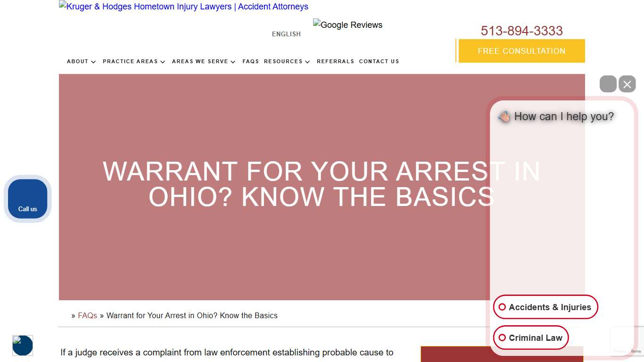This screenshot has height=362, width=644.
Task: Click the Call us floating icon
Action: coord(27,198)
